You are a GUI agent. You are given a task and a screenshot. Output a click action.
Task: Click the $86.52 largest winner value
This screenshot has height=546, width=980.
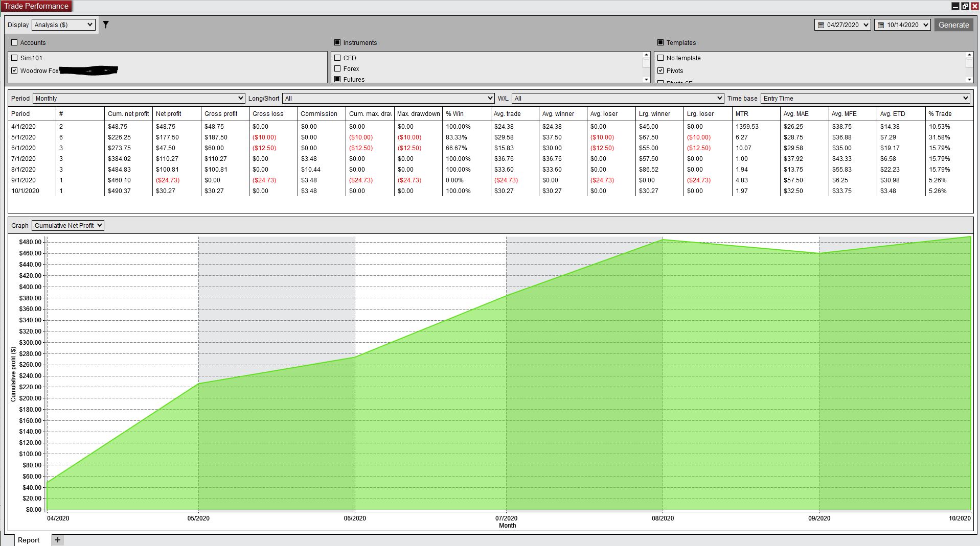point(649,169)
